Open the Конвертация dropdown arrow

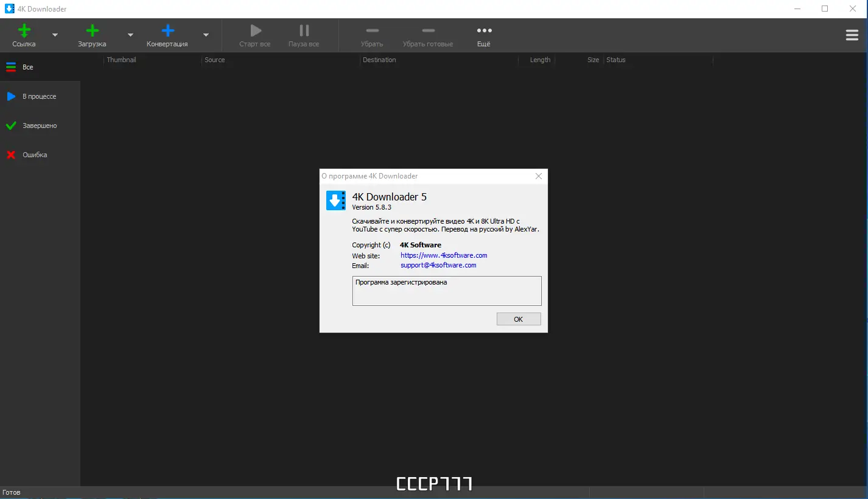tap(206, 35)
